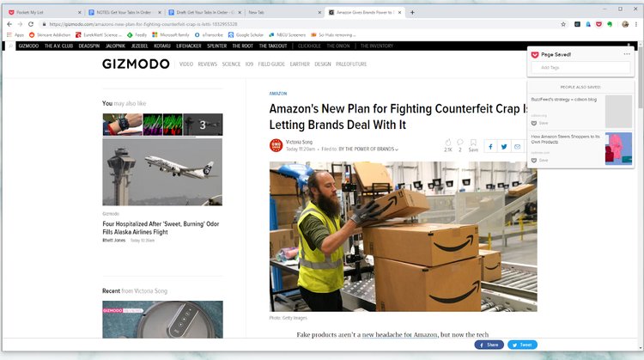Click the GIZMODO site logo

pyautogui.click(x=136, y=64)
